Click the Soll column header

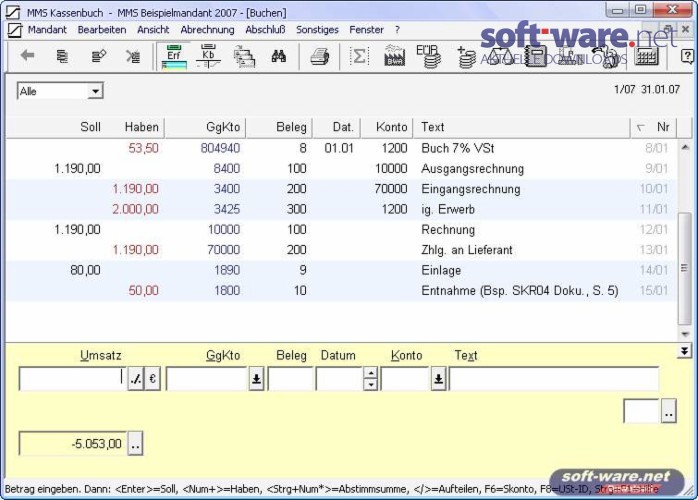tap(90, 127)
